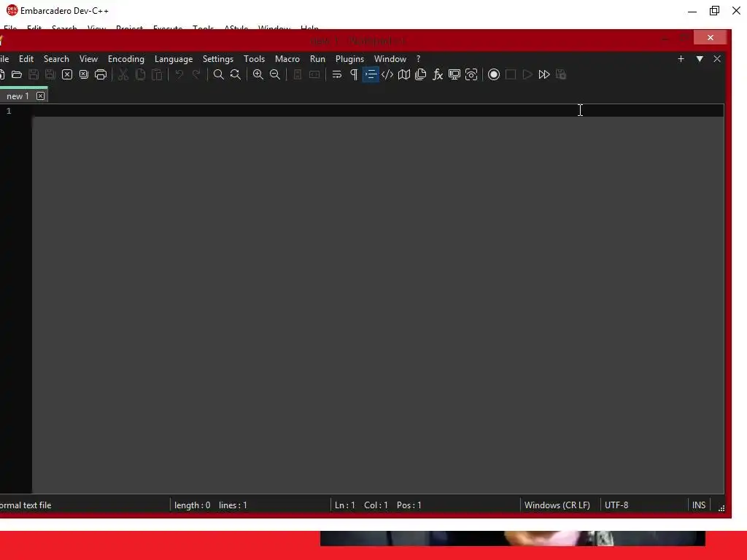Open the Notepad++ Window menu

pos(390,59)
